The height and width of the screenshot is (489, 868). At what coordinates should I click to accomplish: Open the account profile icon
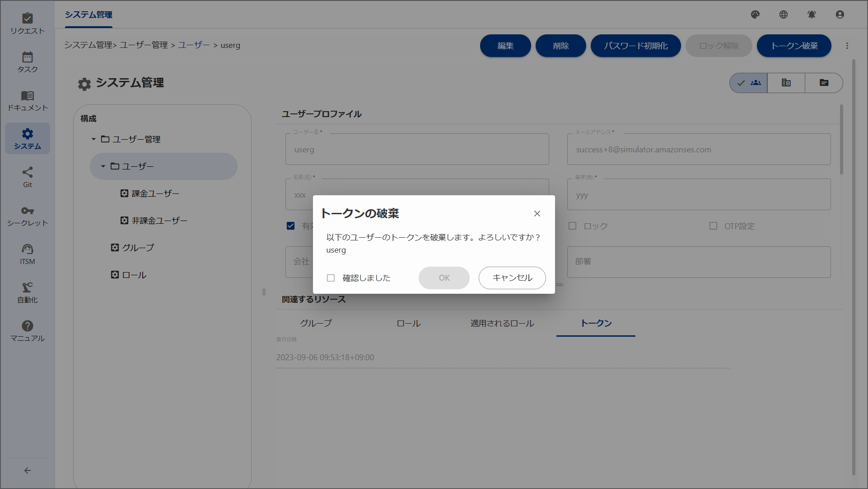pyautogui.click(x=840, y=14)
